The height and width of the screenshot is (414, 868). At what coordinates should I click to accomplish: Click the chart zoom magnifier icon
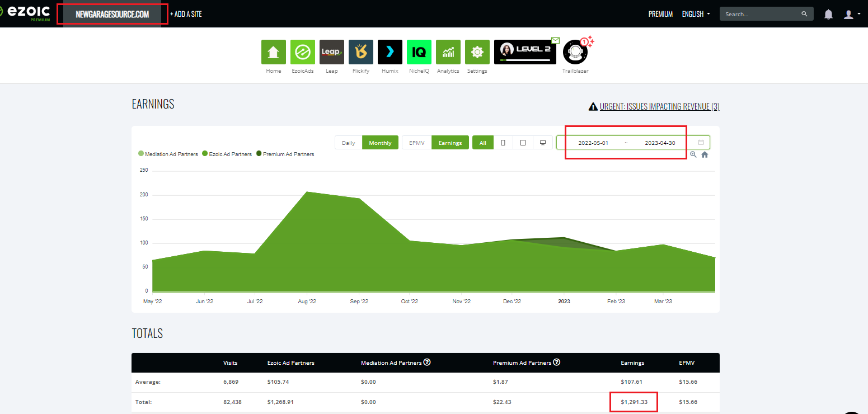click(693, 154)
